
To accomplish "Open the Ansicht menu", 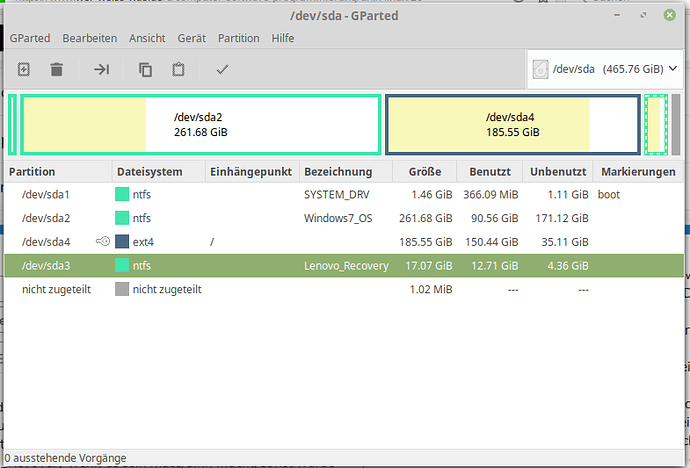I will (x=147, y=38).
